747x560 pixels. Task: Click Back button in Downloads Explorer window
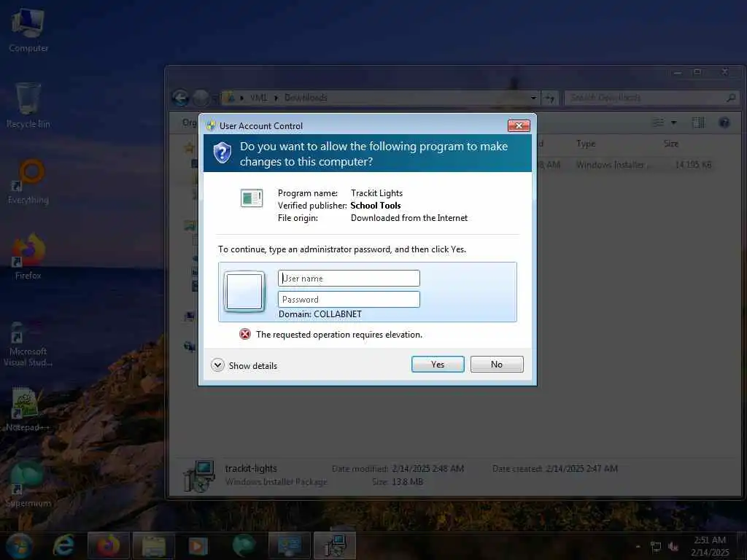tap(180, 98)
